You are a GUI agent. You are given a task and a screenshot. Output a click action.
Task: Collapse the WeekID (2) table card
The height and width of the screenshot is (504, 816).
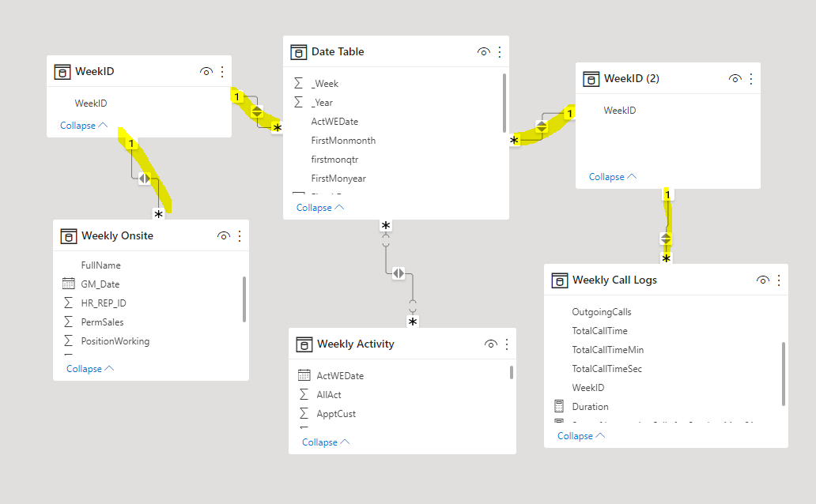pos(613,177)
